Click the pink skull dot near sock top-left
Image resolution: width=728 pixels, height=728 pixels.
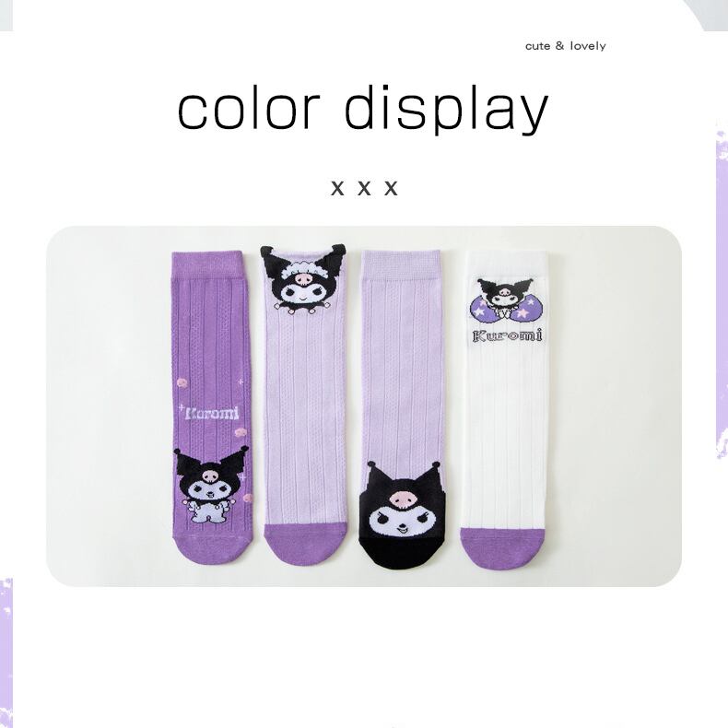(183, 383)
